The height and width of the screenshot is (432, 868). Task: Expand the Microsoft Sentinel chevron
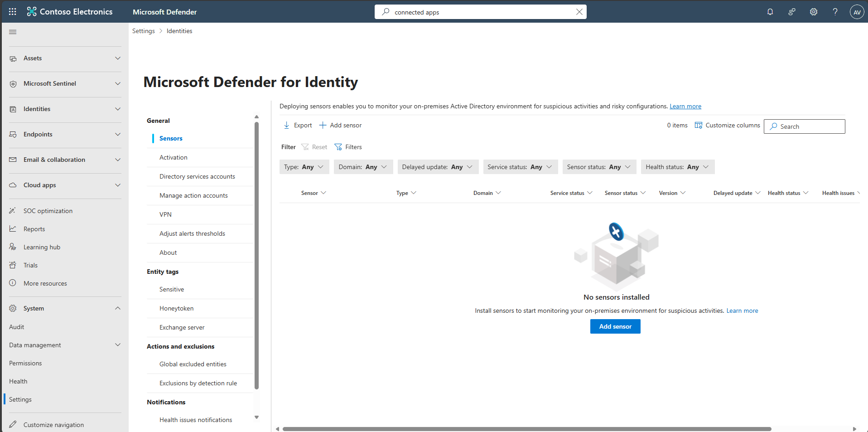[x=118, y=83]
